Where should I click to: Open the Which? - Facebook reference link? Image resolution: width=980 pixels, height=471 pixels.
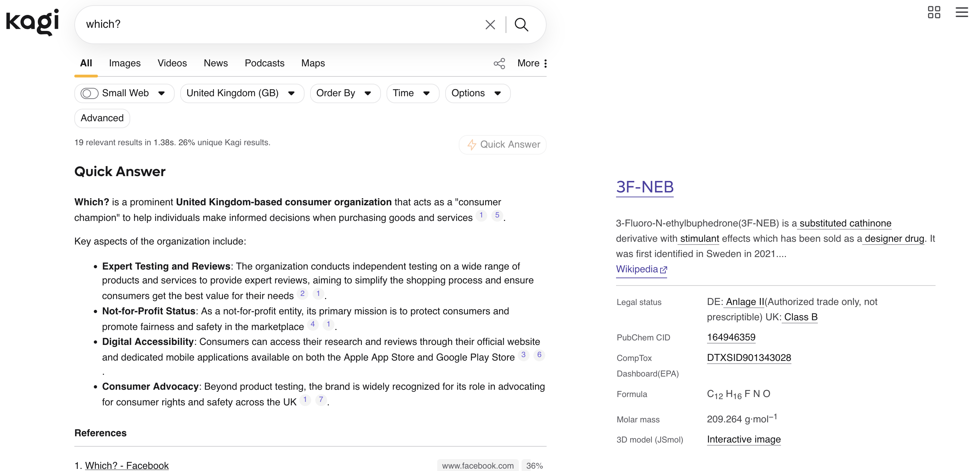pos(127,466)
